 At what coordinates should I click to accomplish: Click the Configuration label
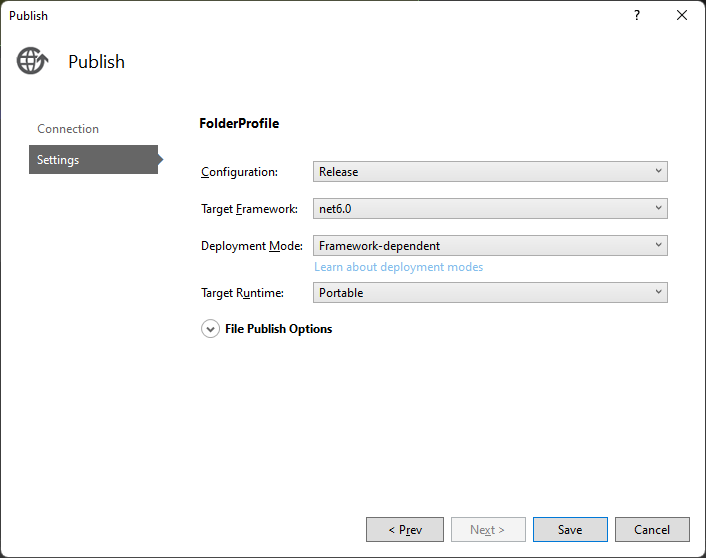[x=239, y=172]
